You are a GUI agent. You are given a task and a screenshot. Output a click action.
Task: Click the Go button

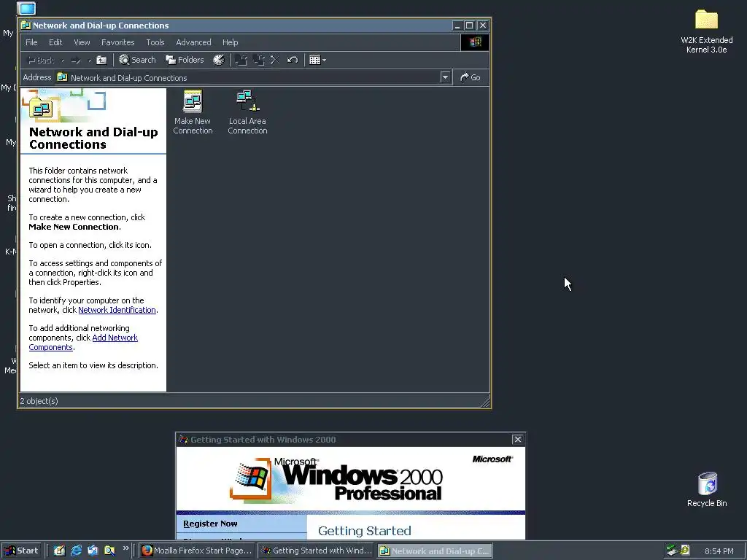[471, 77]
